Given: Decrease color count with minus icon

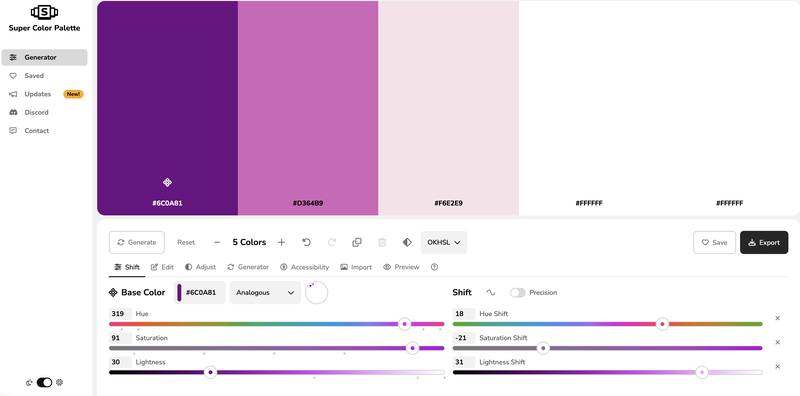Looking at the screenshot, I should (x=217, y=242).
